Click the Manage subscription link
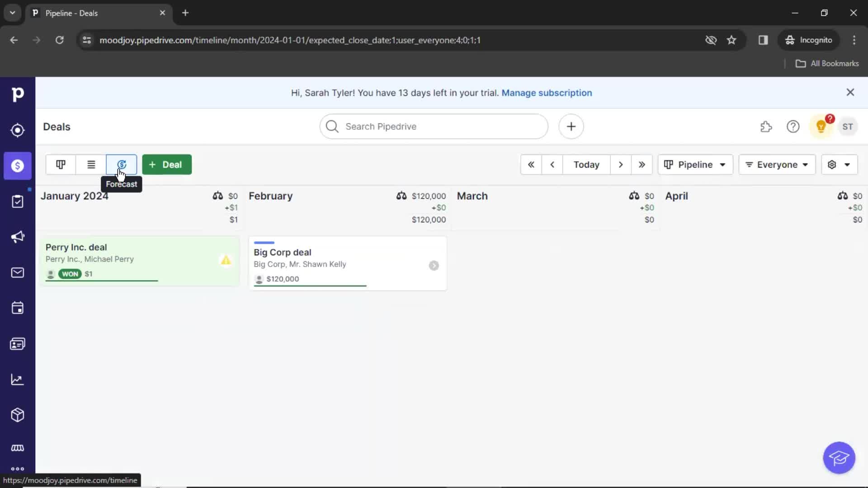The height and width of the screenshot is (488, 868). point(547,92)
